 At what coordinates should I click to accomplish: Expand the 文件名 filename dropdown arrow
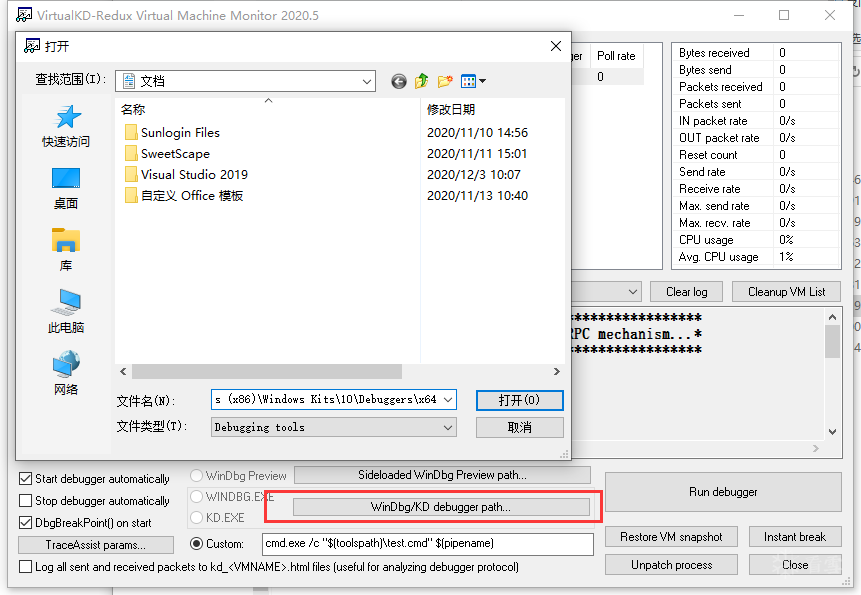[x=448, y=400]
